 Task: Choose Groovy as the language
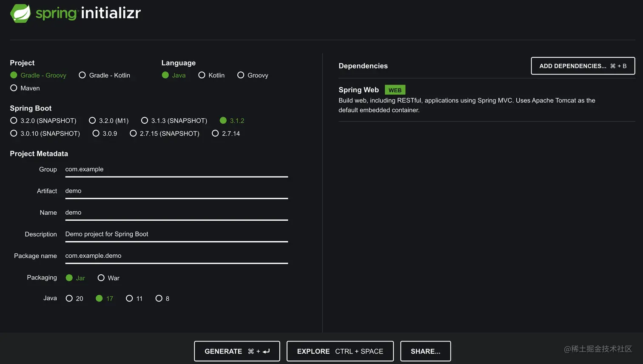click(x=253, y=75)
